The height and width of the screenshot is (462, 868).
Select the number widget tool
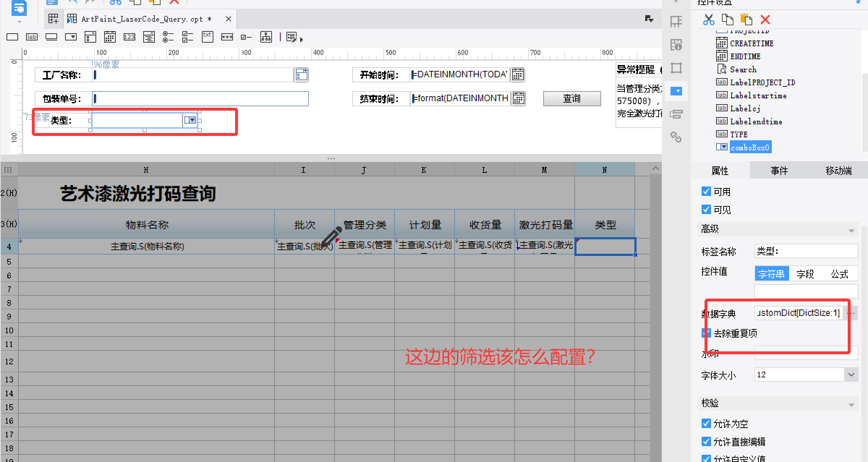point(129,37)
